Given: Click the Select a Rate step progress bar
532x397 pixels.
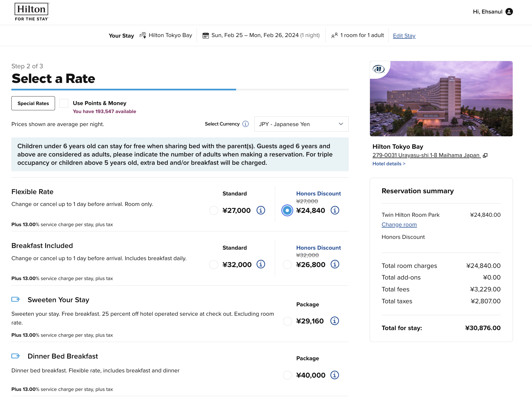Looking at the screenshot, I should tap(180, 90).
